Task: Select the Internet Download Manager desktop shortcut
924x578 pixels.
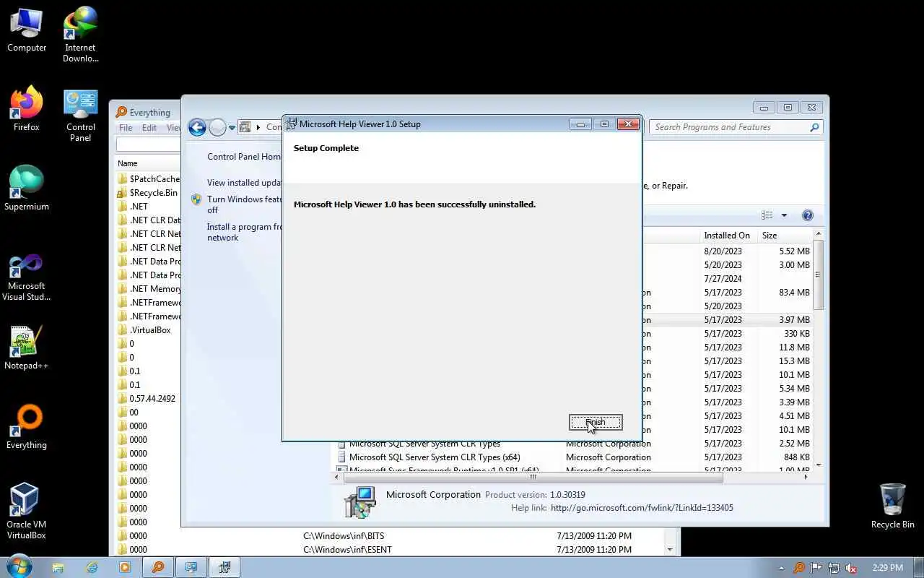Action: pyautogui.click(x=81, y=35)
